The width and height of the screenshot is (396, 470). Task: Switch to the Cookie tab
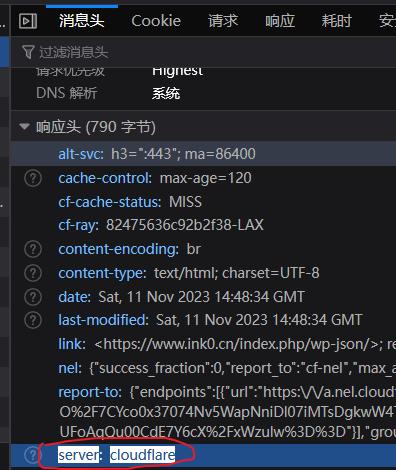[x=156, y=21]
